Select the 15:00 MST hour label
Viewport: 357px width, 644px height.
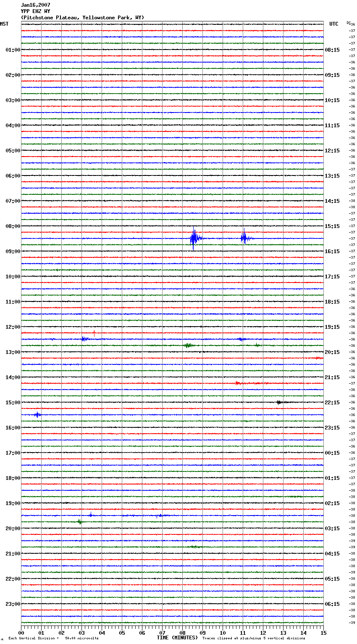point(13,403)
